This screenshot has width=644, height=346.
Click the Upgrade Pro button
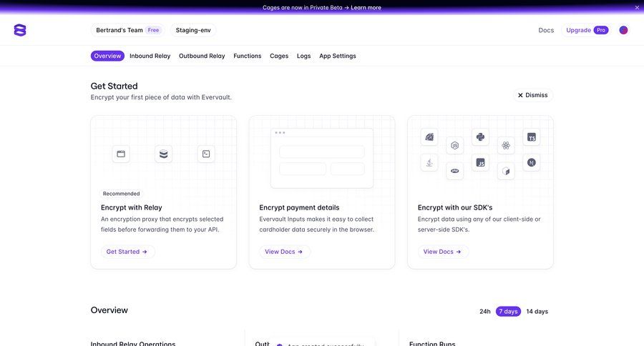click(587, 30)
